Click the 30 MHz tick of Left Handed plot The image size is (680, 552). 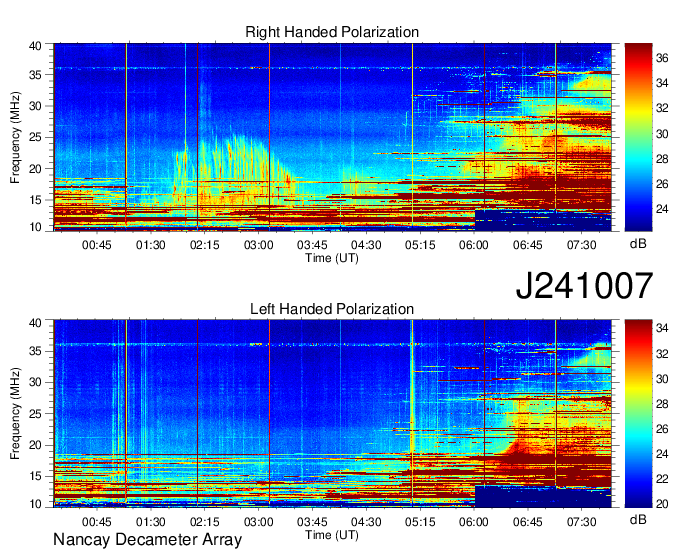coord(36,382)
